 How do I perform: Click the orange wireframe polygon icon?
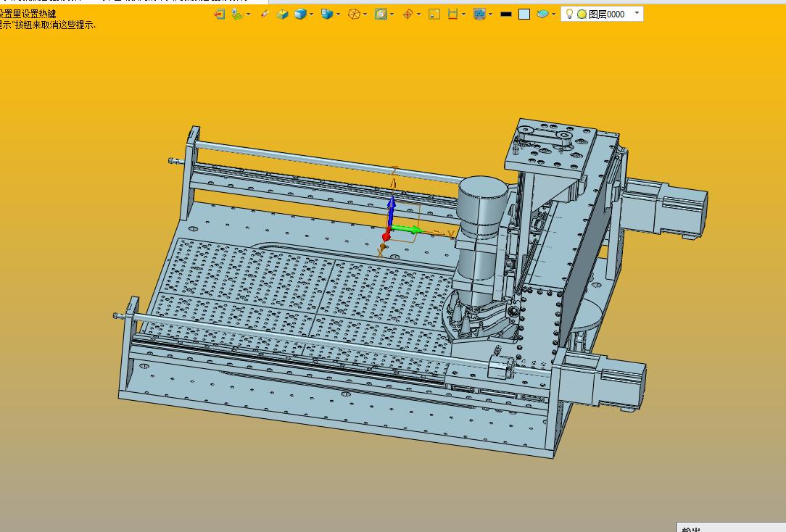[354, 14]
